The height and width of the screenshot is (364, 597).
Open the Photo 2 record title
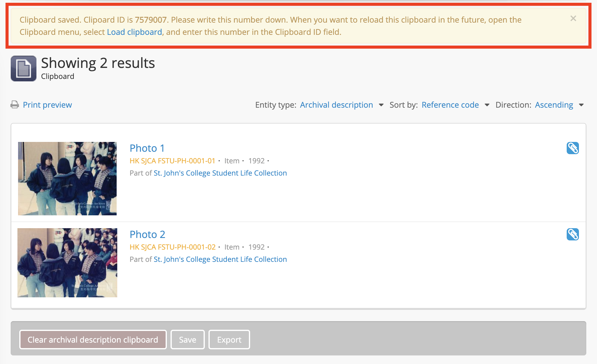147,235
